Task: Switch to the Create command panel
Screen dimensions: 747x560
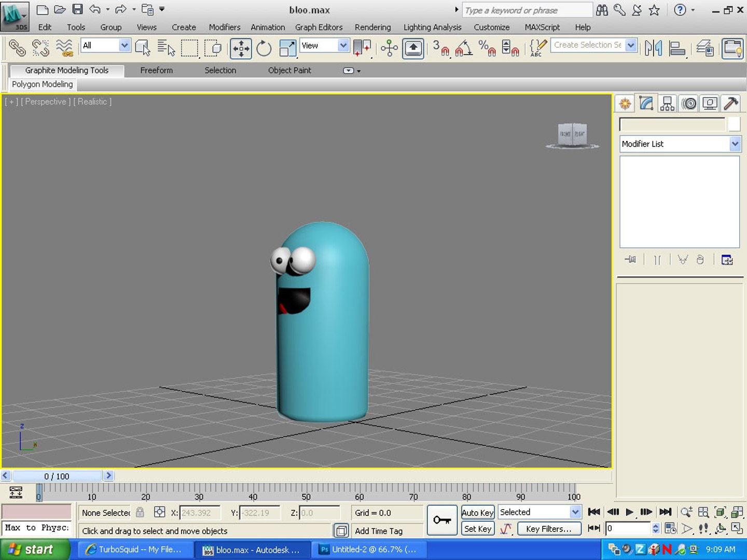Action: [x=625, y=104]
